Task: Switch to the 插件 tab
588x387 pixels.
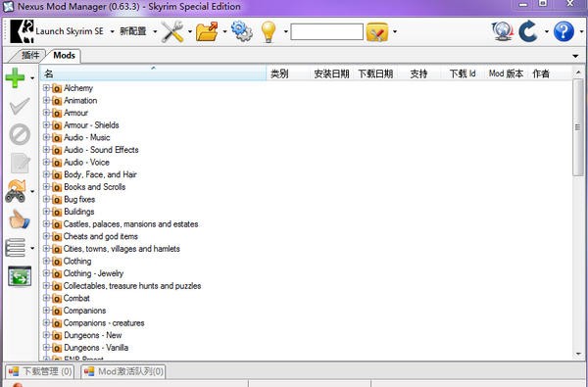Action: click(30, 56)
